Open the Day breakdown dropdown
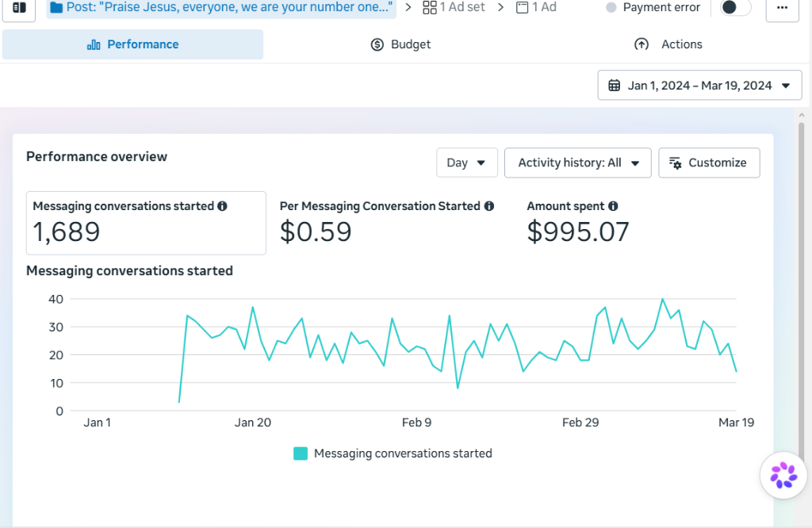812x528 pixels. (466, 163)
